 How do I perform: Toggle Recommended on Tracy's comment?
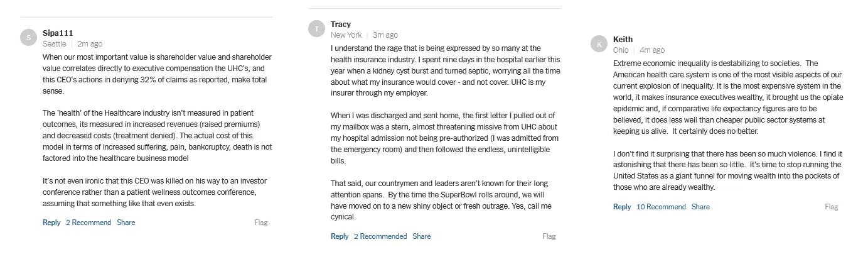coord(380,236)
